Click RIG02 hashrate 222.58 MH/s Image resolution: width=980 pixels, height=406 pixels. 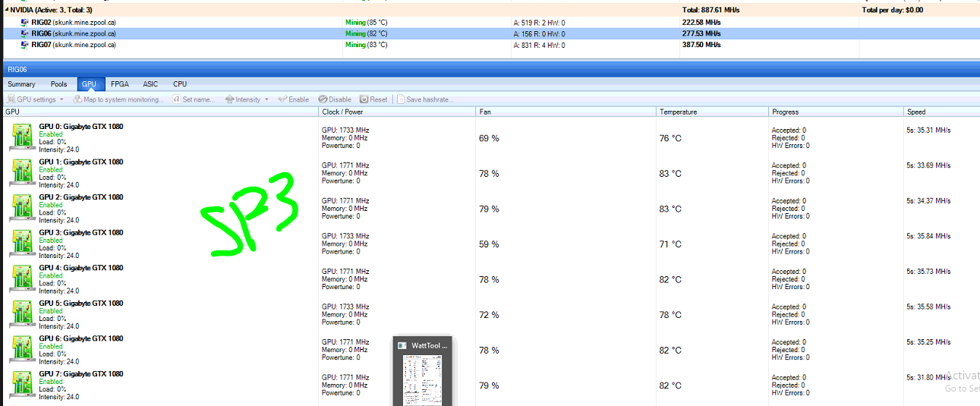coord(702,23)
